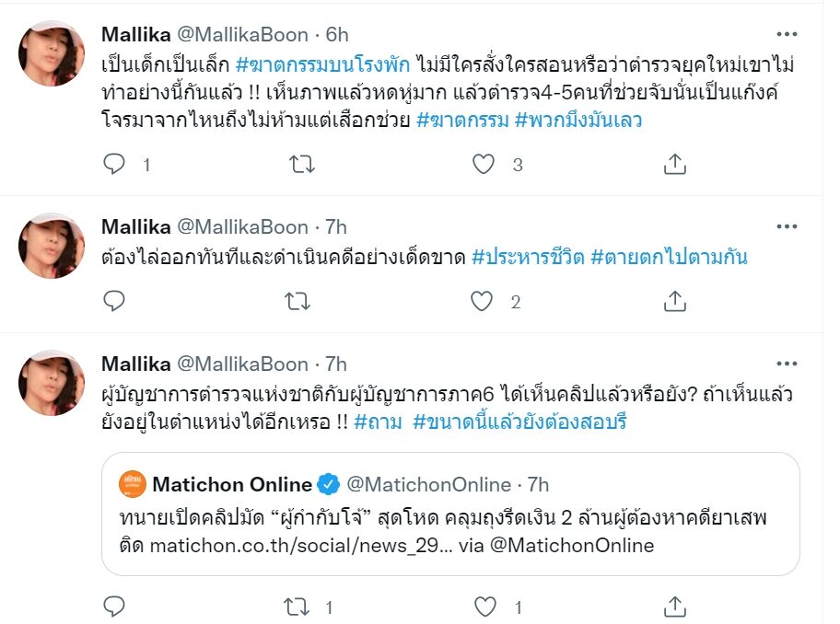840x624 pixels.
Task: Like the first tweet with 3 likes
Action: pos(484,165)
